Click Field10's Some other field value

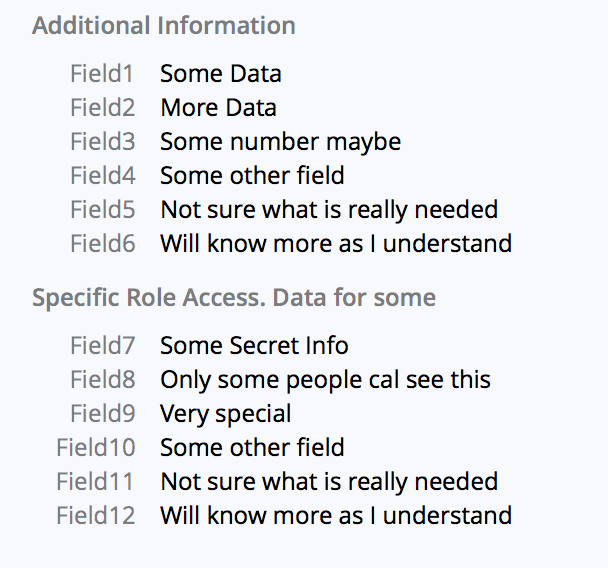(252, 447)
